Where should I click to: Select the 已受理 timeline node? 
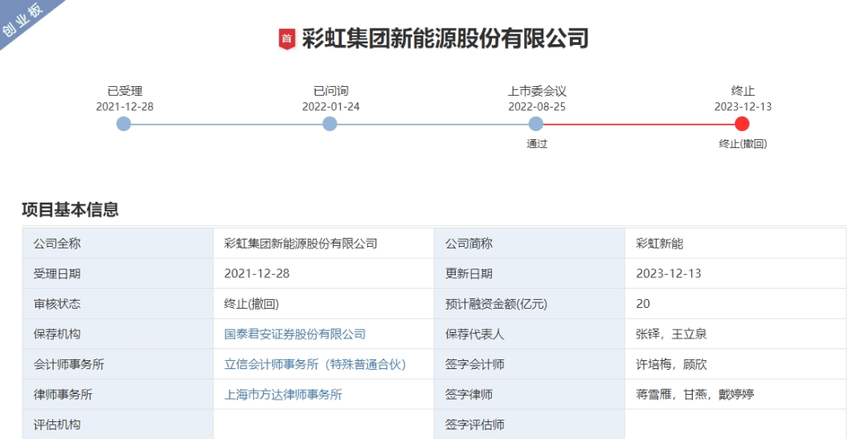(124, 124)
